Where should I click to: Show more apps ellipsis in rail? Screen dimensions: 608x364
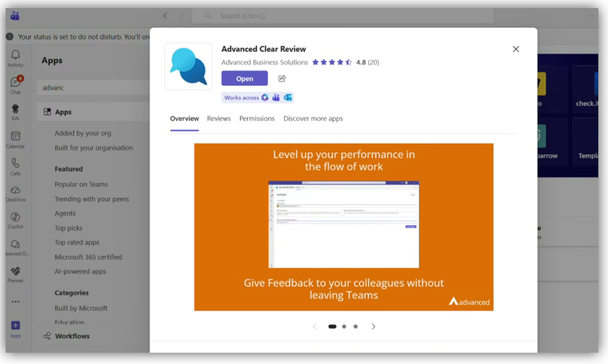pyautogui.click(x=15, y=302)
